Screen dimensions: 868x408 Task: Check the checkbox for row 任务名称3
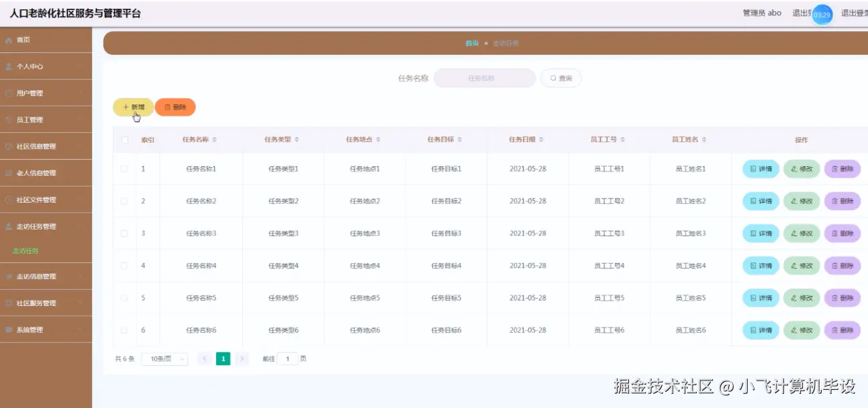[x=124, y=234]
